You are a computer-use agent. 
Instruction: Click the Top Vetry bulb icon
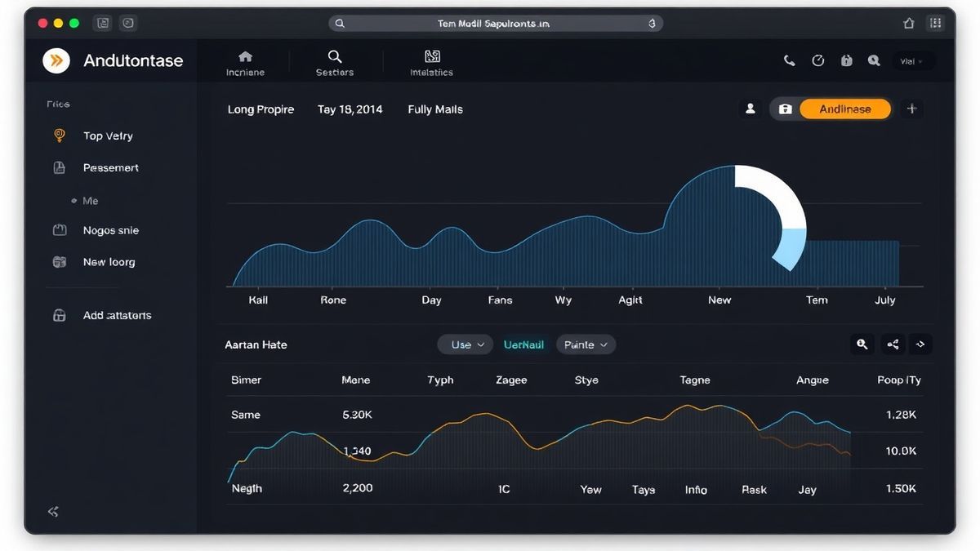(59, 136)
